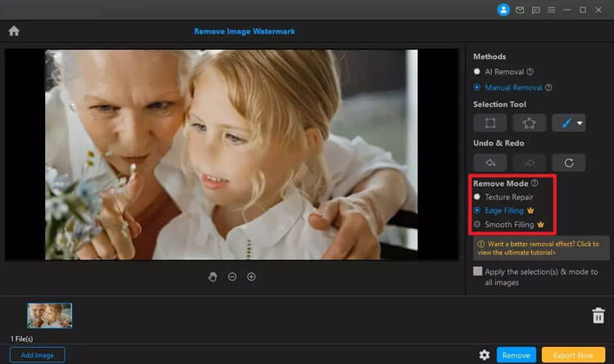Viewport: 614px width, 364px height.
Task: Select the polygon selection tool
Action: [x=529, y=123]
